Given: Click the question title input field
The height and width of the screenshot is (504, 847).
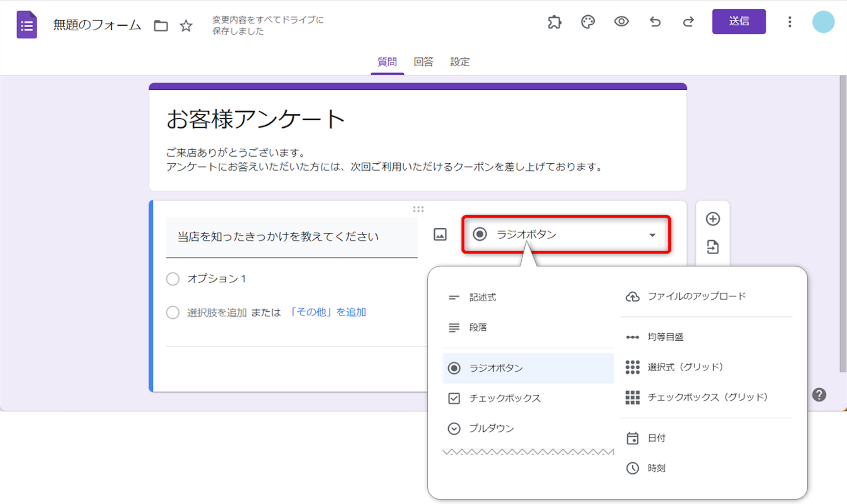Looking at the screenshot, I should (x=291, y=237).
